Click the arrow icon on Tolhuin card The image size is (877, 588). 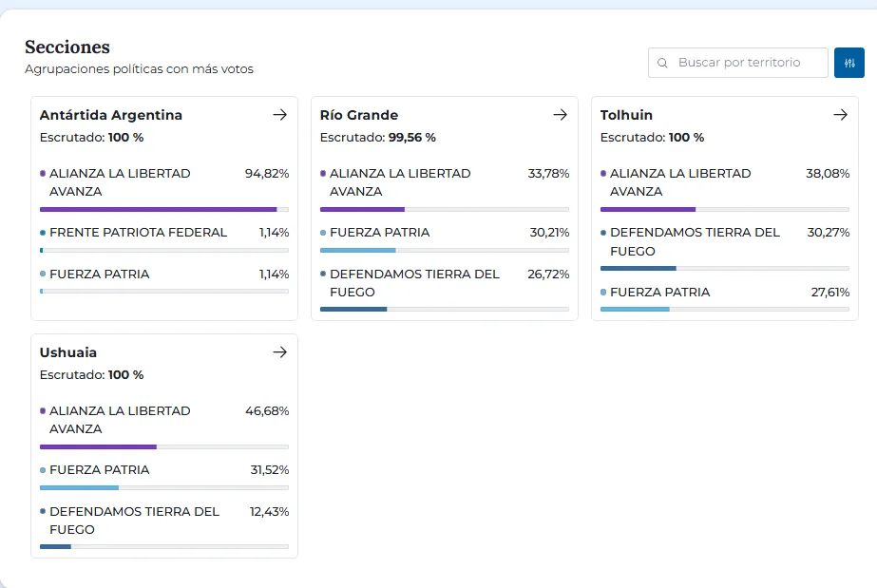(x=840, y=115)
